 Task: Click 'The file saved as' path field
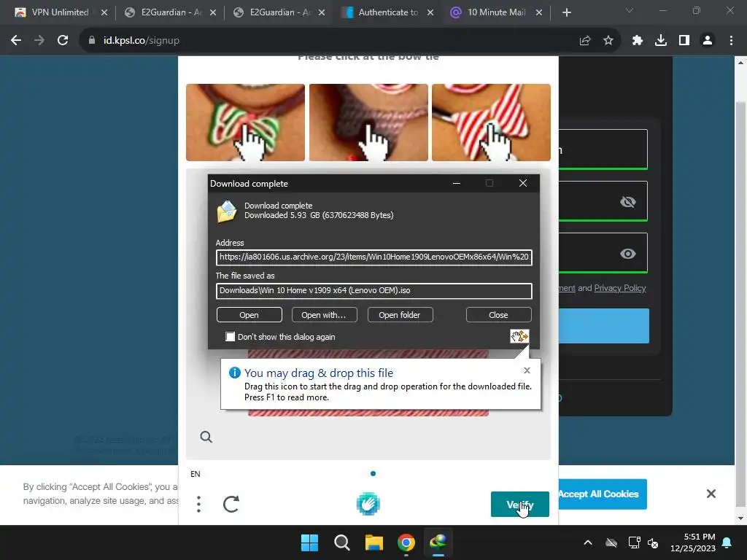[374, 290]
